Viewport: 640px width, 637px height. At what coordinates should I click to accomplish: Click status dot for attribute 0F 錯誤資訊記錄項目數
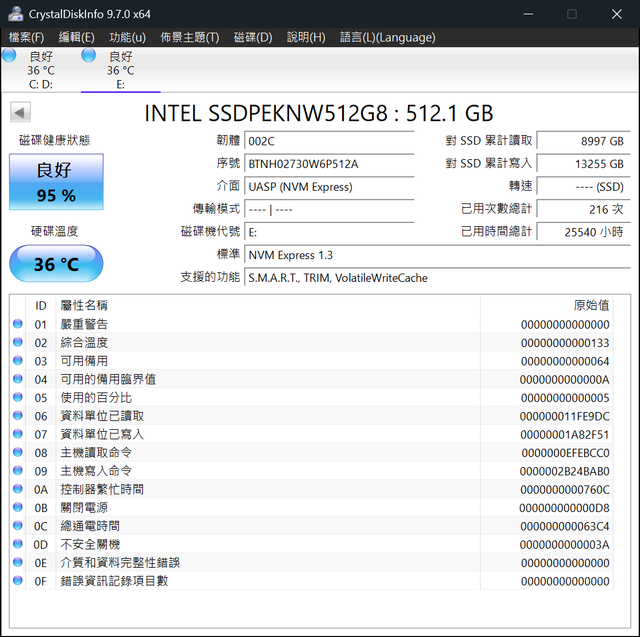pos(18,580)
